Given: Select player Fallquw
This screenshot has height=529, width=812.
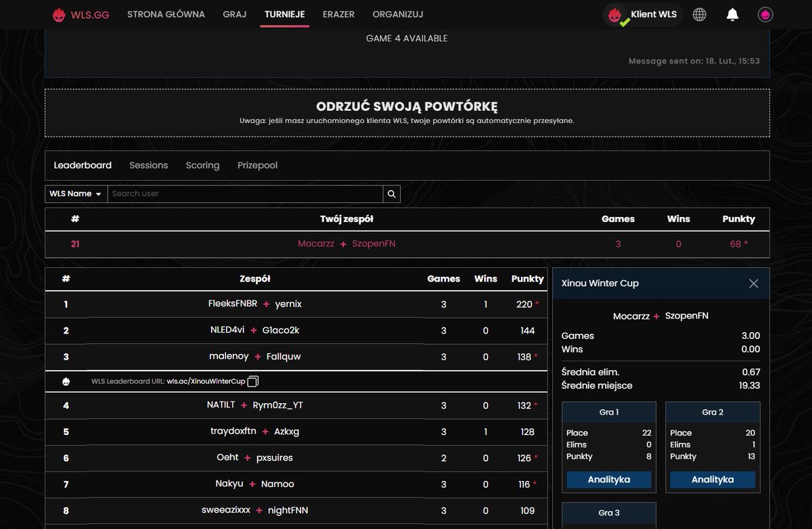Looking at the screenshot, I should point(284,356).
